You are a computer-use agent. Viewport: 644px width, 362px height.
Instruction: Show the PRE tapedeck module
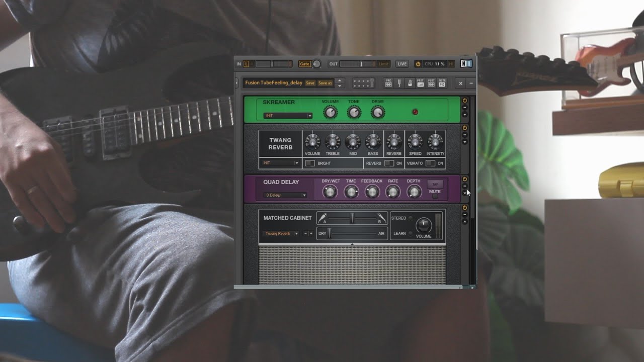tap(388, 83)
